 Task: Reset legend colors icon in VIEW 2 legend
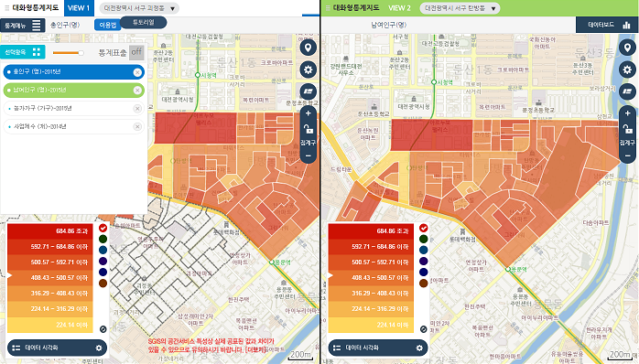point(424,329)
